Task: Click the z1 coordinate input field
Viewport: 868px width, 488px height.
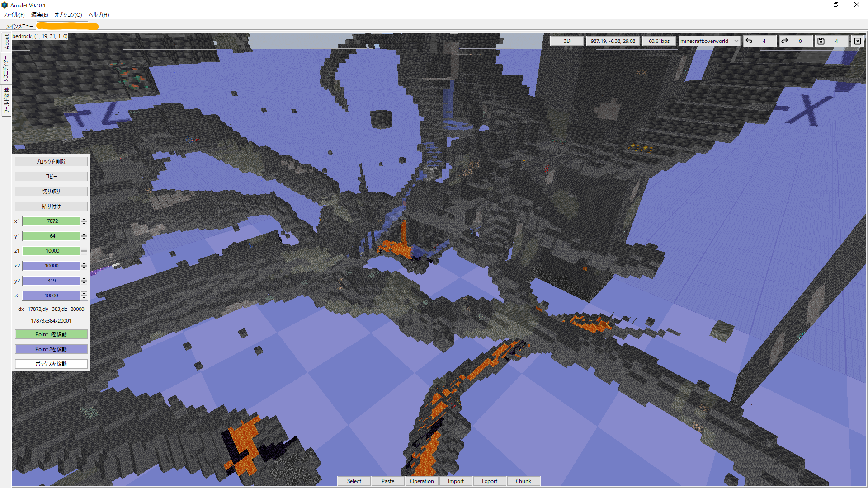Action: pyautogui.click(x=52, y=251)
